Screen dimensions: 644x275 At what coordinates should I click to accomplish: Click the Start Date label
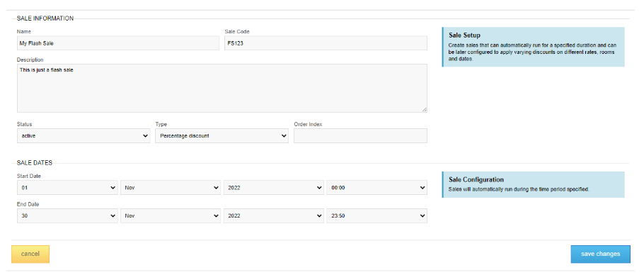click(29, 176)
